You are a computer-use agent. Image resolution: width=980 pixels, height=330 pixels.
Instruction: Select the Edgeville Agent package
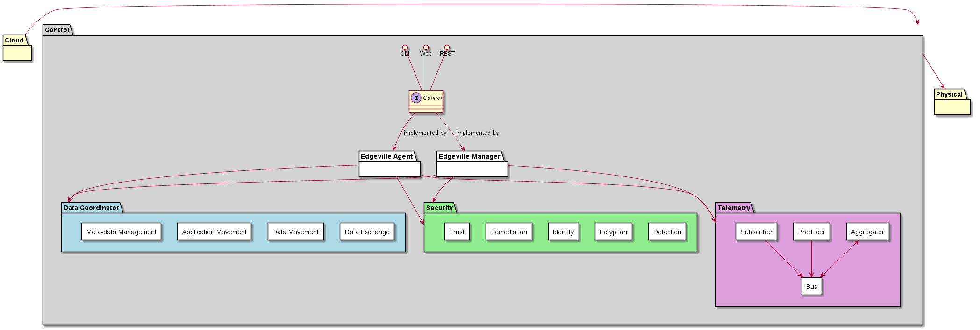coord(389,164)
